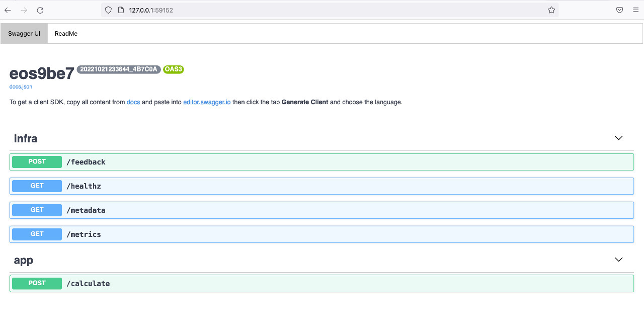Open the editor.swagger.io link
644x335 pixels.
(206, 102)
